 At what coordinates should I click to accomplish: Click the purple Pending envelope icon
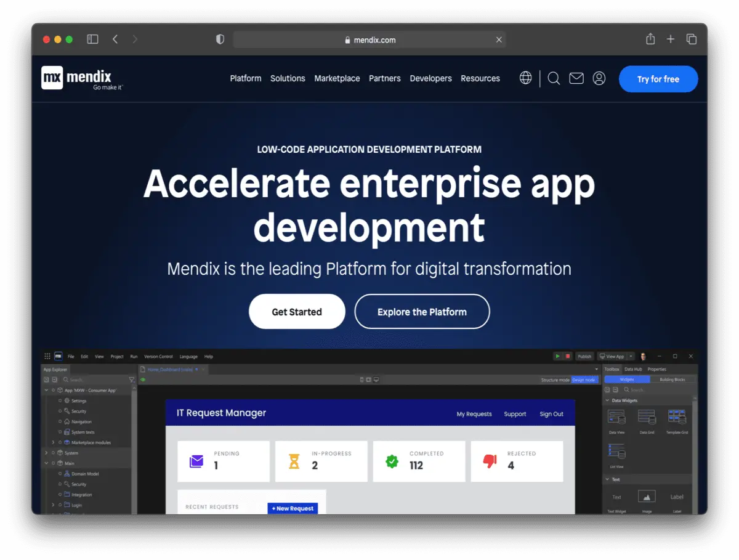point(196,461)
